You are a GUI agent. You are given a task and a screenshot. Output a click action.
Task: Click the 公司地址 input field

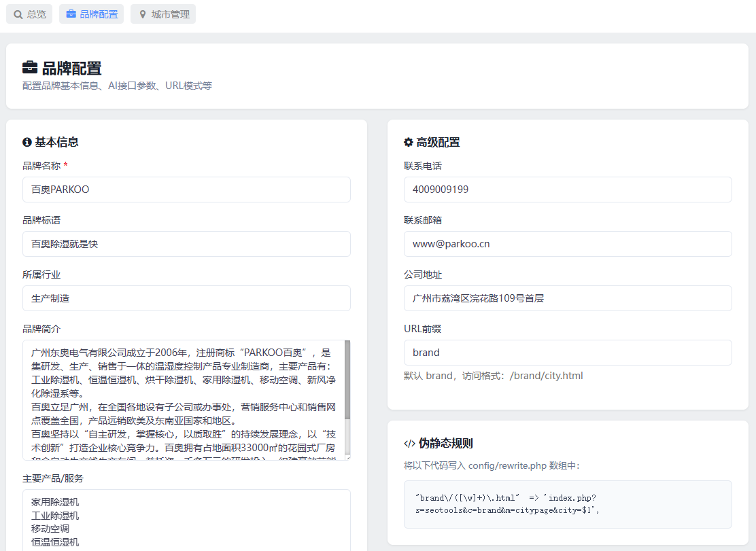point(568,299)
